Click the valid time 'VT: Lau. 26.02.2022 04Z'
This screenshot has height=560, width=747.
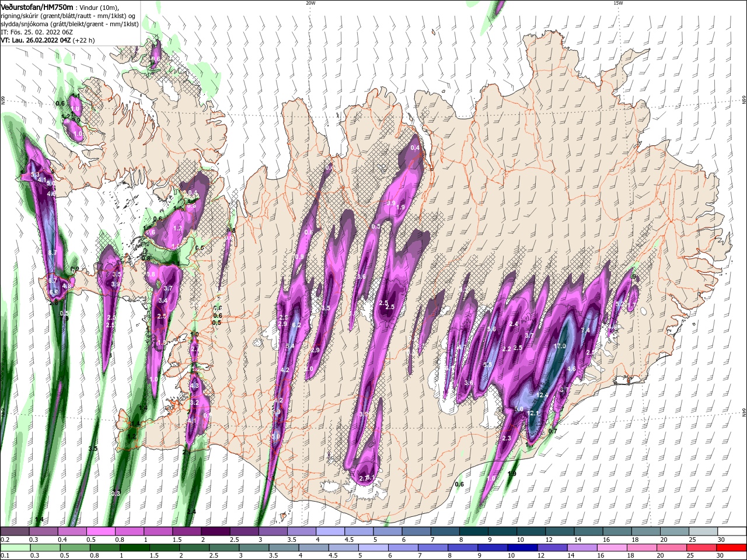(x=36, y=40)
